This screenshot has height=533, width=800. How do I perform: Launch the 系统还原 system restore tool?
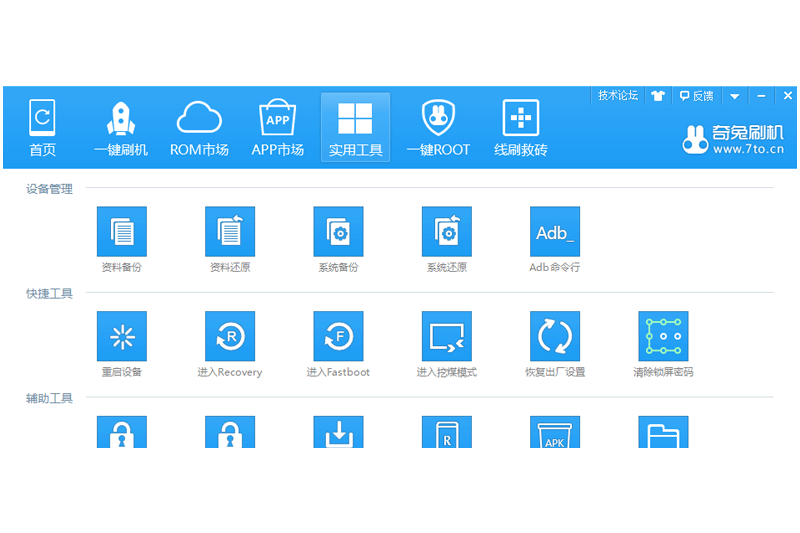pos(446,231)
